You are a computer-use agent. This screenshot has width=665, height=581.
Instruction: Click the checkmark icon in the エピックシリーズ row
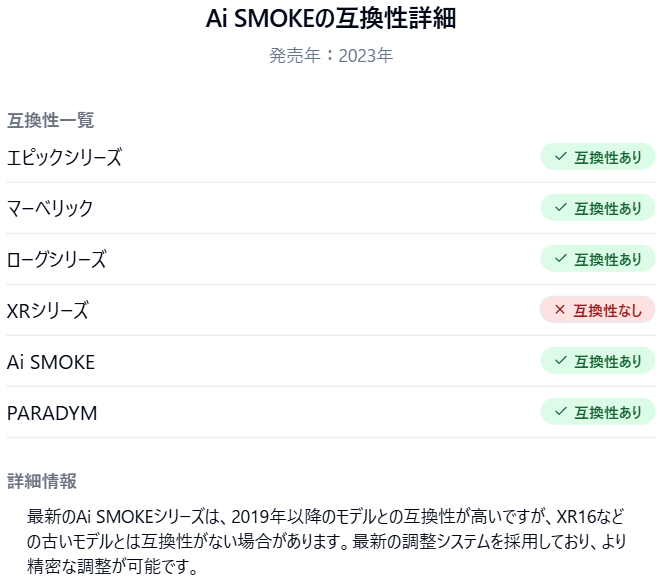tap(561, 157)
